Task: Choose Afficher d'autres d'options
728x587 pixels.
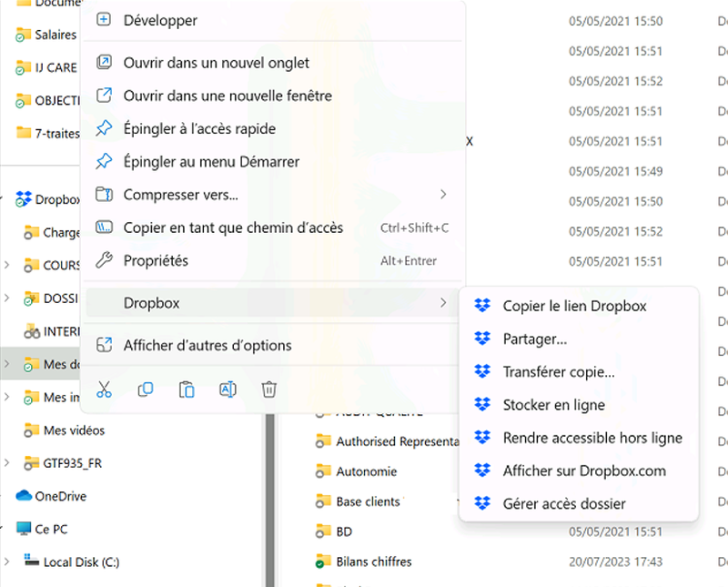Action: [x=207, y=346]
